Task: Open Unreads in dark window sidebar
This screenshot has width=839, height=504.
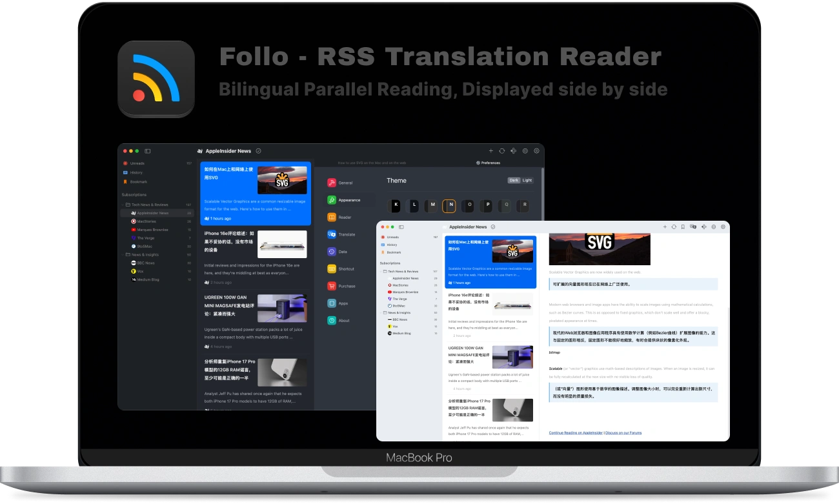Action: [x=157, y=163]
